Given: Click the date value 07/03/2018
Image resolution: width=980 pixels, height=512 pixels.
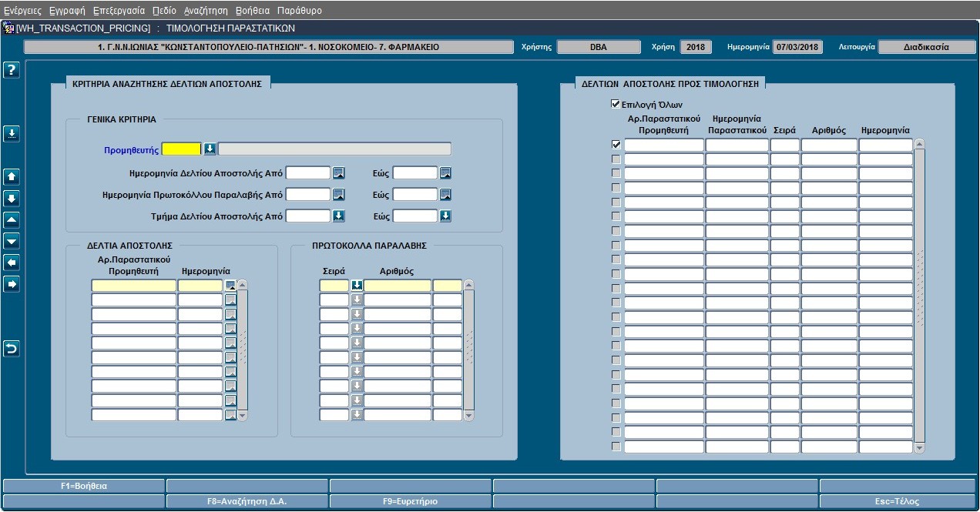Looking at the screenshot, I should click(798, 47).
